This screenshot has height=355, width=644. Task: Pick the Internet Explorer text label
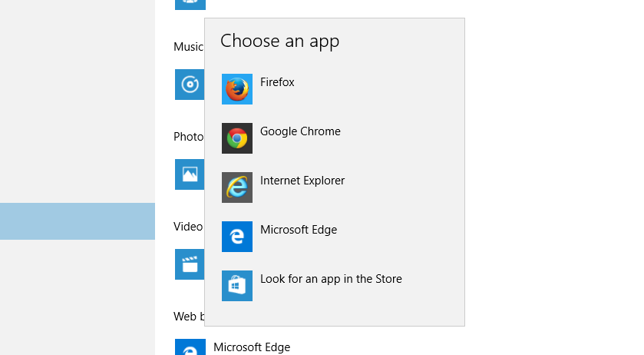pos(302,181)
